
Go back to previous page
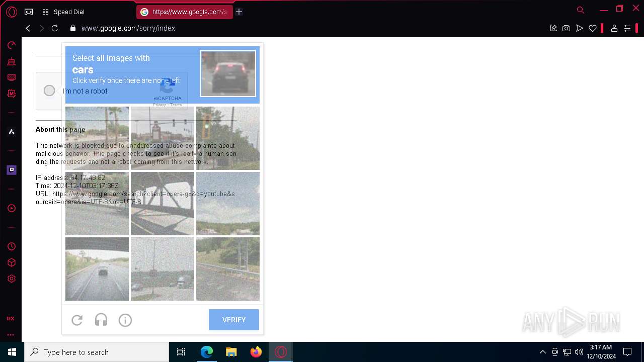[x=28, y=28]
